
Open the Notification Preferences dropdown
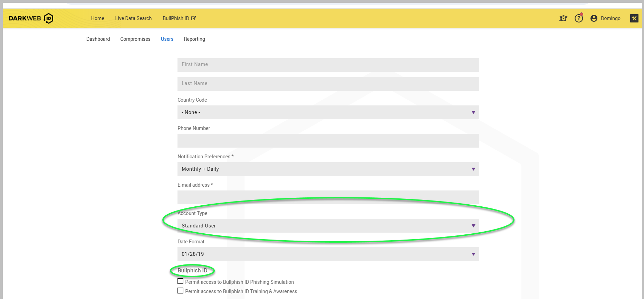(328, 169)
